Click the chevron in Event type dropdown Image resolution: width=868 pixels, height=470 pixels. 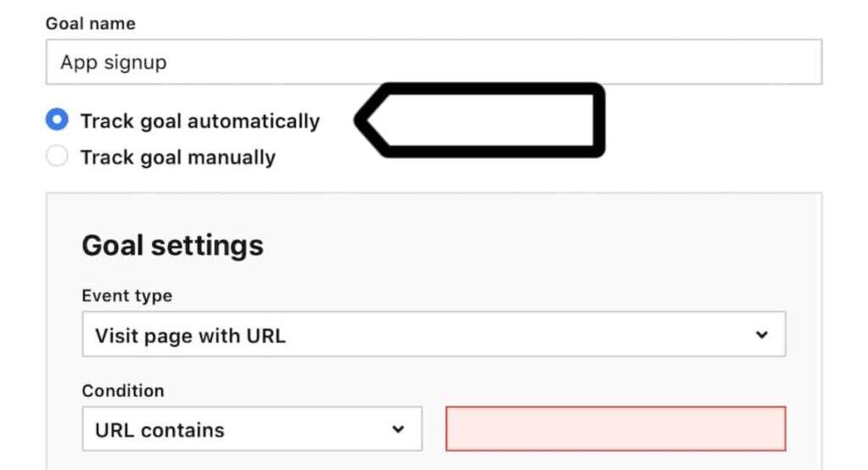[761, 334]
